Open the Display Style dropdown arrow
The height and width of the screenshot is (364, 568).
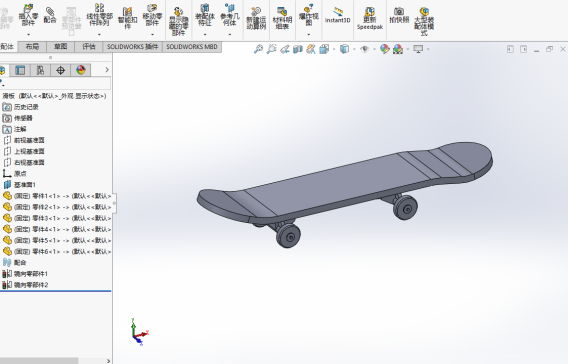point(354,49)
